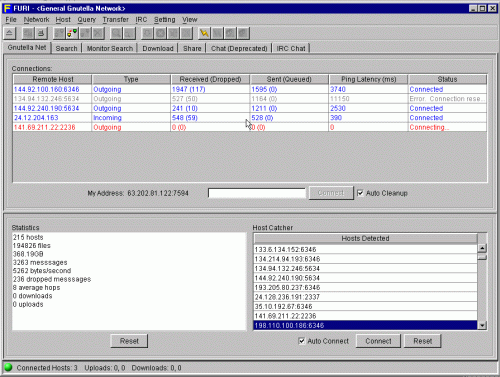Open the IRC Chat tab
Image resolution: width=500 pixels, height=377 pixels.
coord(291,48)
